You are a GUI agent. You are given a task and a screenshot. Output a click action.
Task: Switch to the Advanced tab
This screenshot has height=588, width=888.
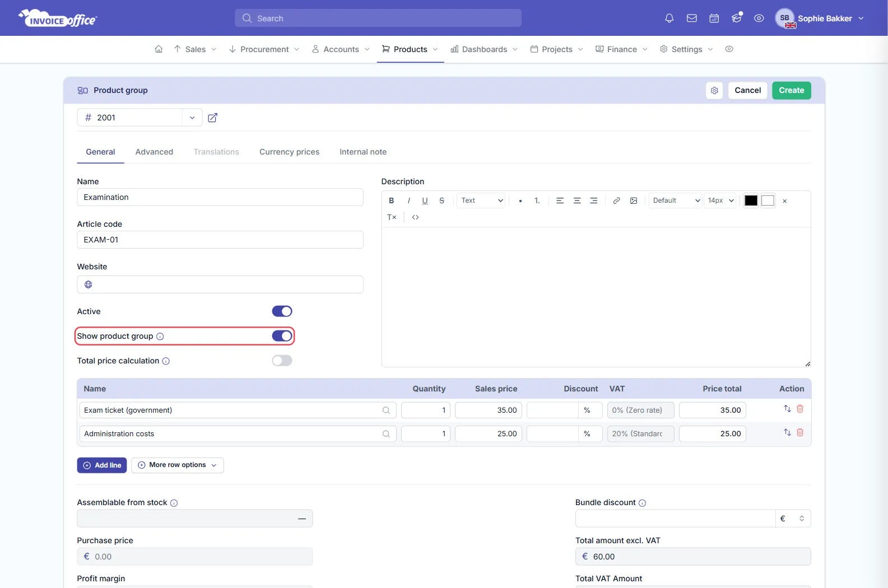click(x=154, y=152)
